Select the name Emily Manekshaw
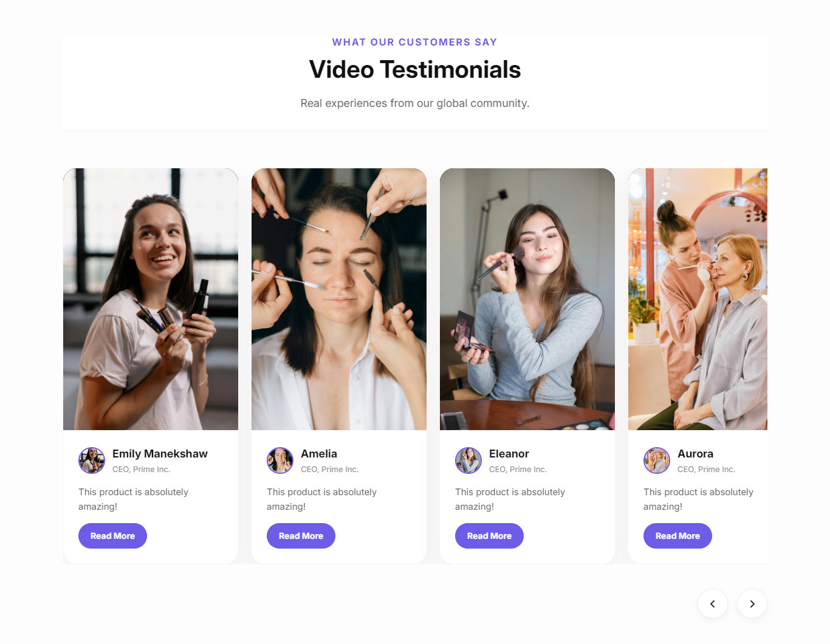830x644 pixels. click(160, 454)
